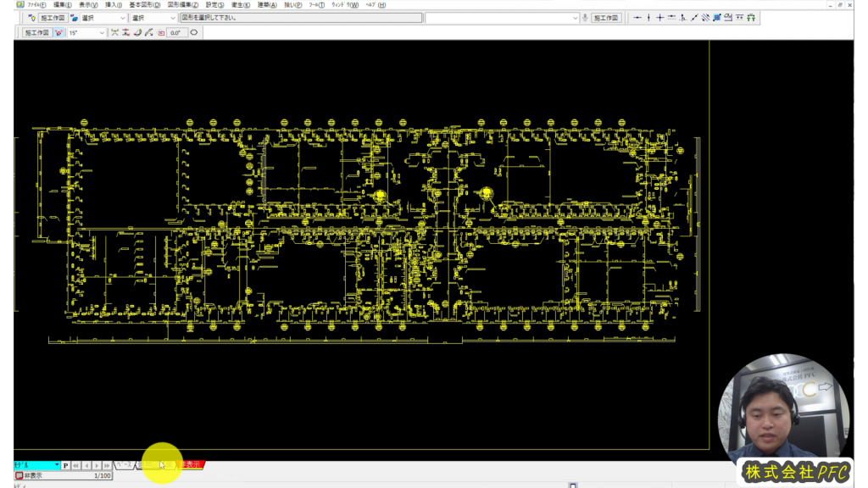868x488 pixels.
Task: Toggle the 非表示 checkbox icon in status bar
Action: pos(19,476)
